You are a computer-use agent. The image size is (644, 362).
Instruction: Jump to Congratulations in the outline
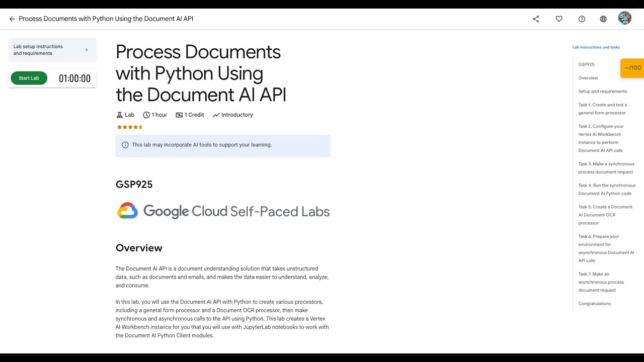[594, 304]
